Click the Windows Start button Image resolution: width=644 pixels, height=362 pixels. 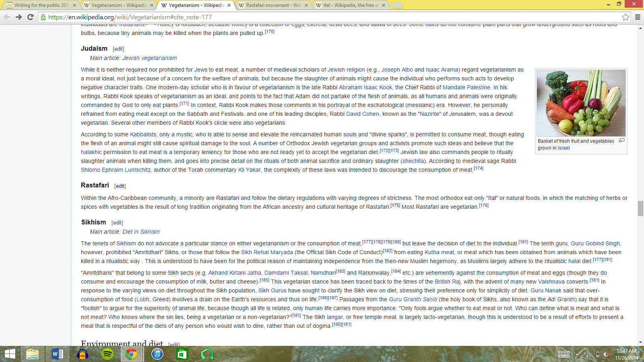pos(10,354)
